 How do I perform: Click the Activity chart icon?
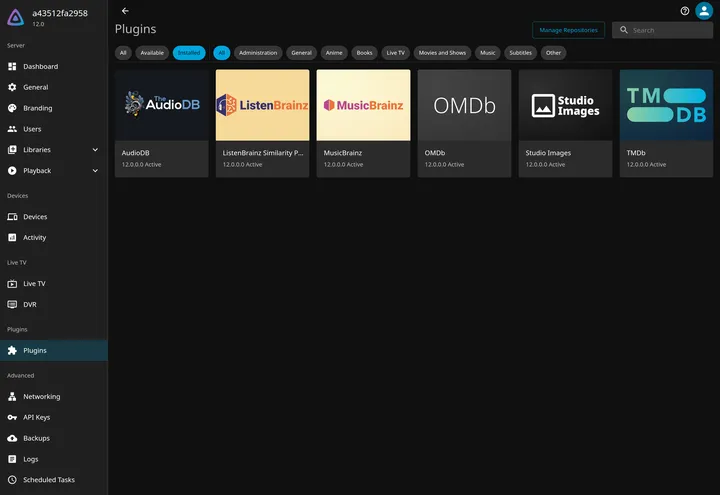[x=12, y=237]
